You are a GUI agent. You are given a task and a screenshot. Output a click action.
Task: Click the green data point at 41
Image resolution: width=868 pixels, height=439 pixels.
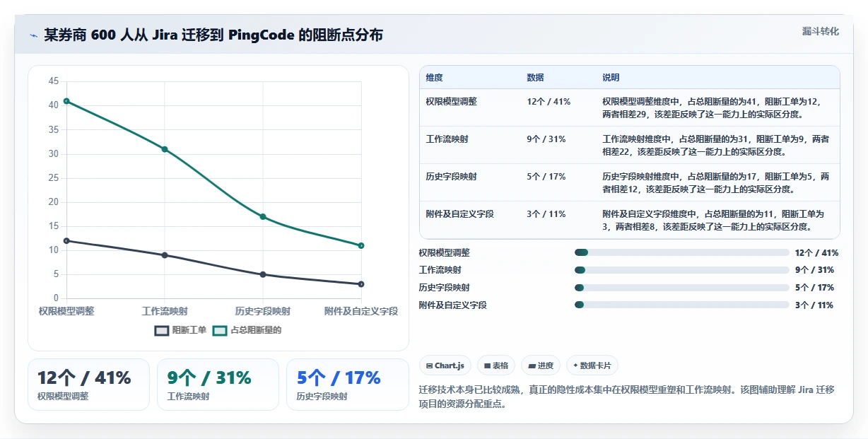[66, 101]
